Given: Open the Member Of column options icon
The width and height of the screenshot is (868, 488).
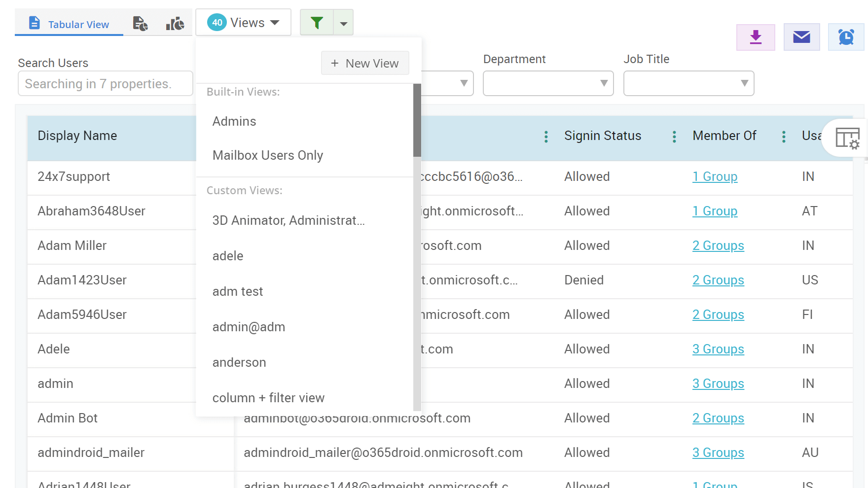Looking at the screenshot, I should tap(784, 137).
